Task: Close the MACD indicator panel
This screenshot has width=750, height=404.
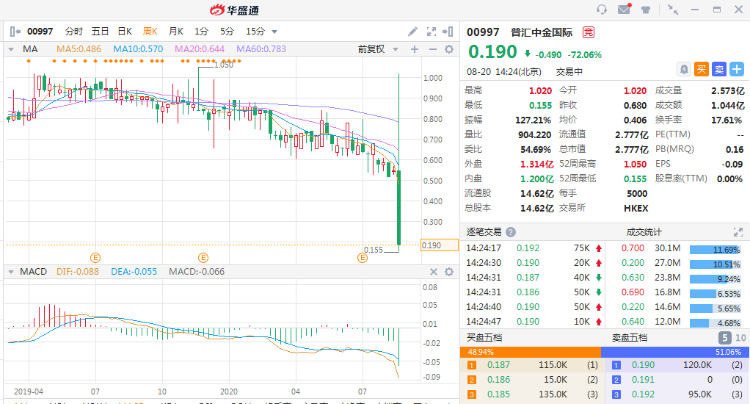Action: coord(433,272)
